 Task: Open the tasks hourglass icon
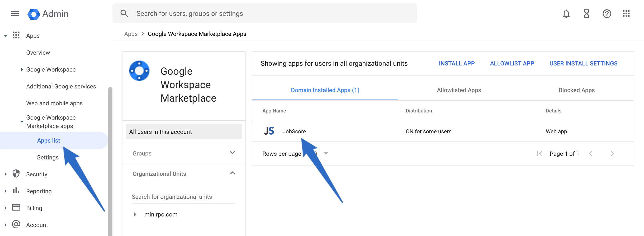tap(586, 13)
